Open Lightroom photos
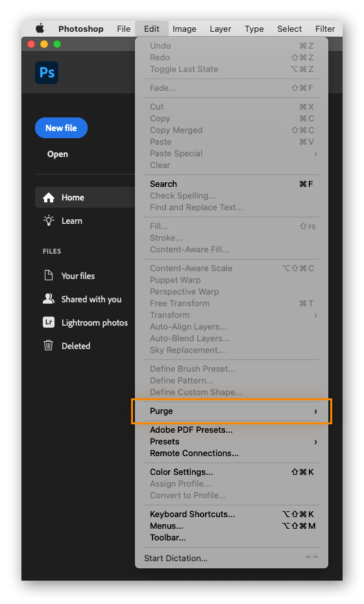 tap(94, 323)
